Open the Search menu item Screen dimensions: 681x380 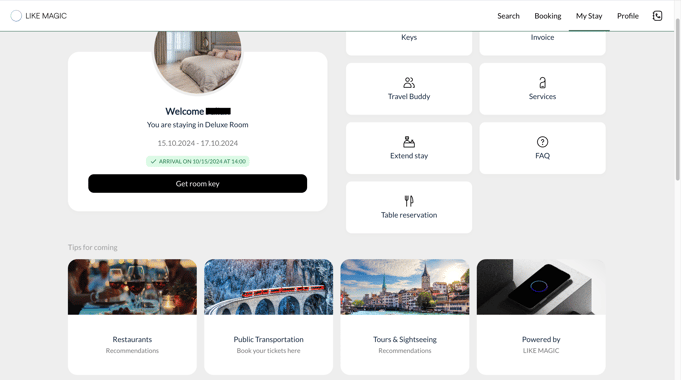pos(508,16)
